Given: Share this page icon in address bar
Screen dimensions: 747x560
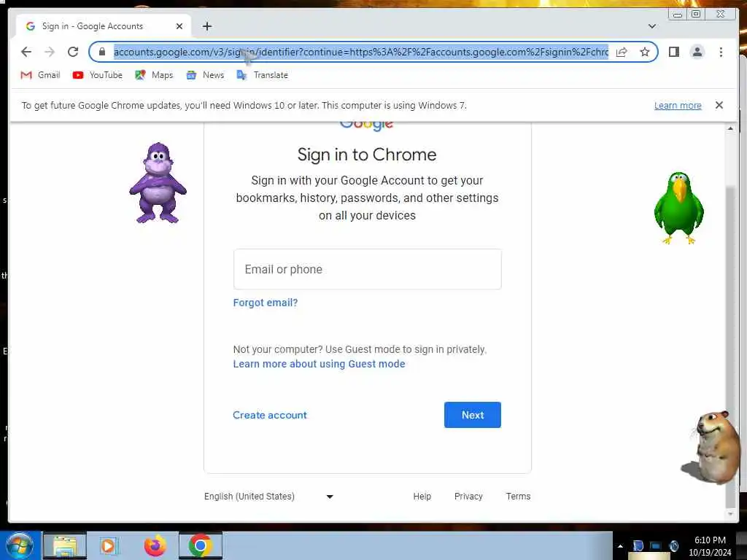Looking at the screenshot, I should 622,52.
